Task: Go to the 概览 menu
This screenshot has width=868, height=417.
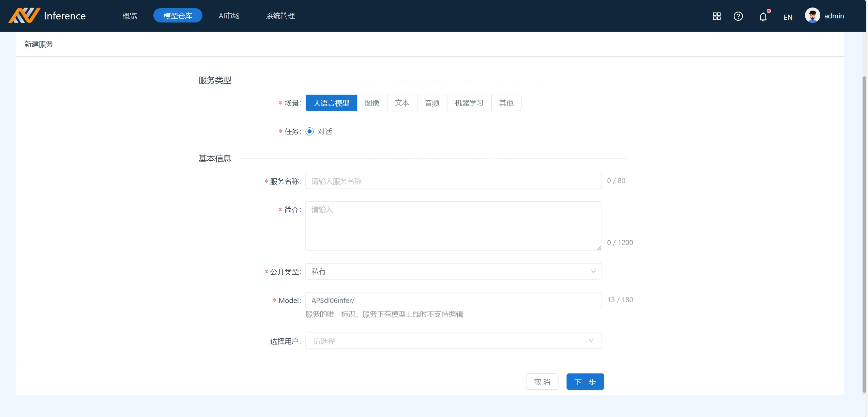Action: 130,16
